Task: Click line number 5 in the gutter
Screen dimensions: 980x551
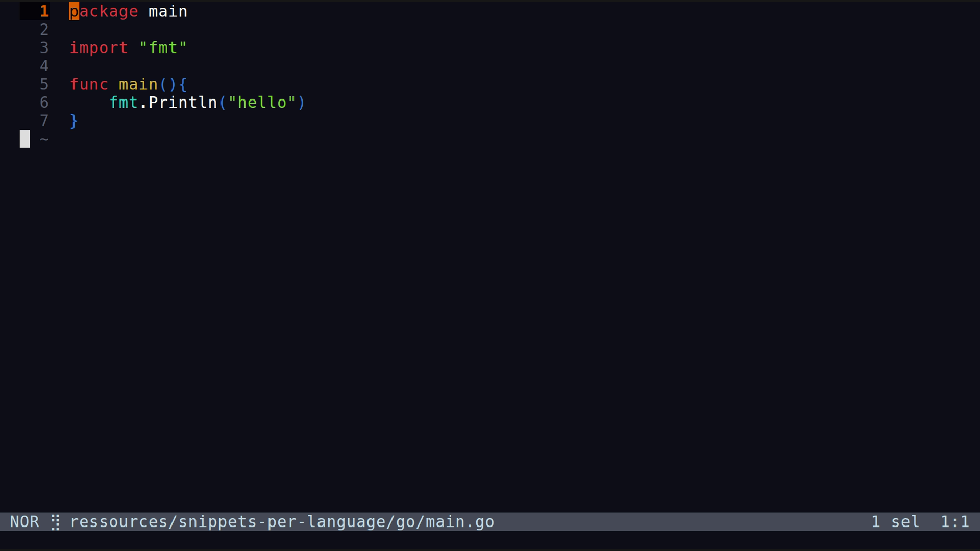Action: pyautogui.click(x=44, y=84)
